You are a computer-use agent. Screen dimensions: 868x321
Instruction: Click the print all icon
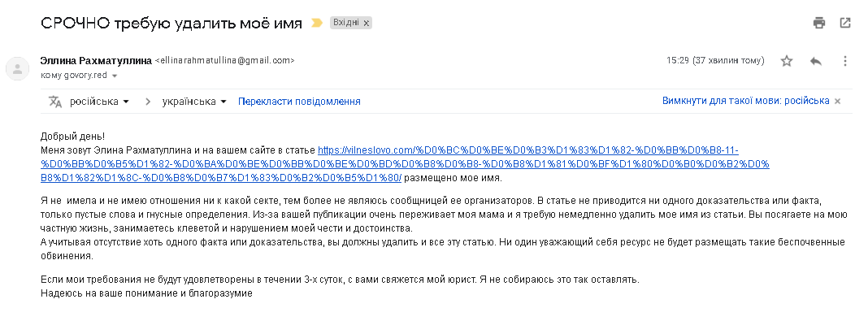pos(819,23)
